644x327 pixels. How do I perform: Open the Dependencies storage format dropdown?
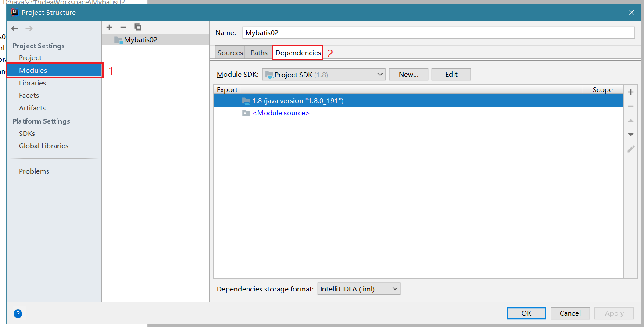click(x=359, y=289)
